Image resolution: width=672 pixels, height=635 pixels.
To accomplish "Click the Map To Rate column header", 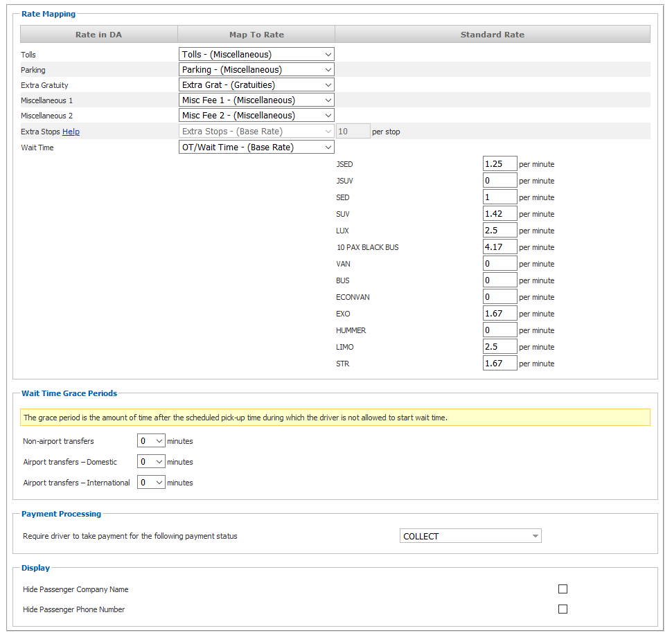I will (x=256, y=35).
